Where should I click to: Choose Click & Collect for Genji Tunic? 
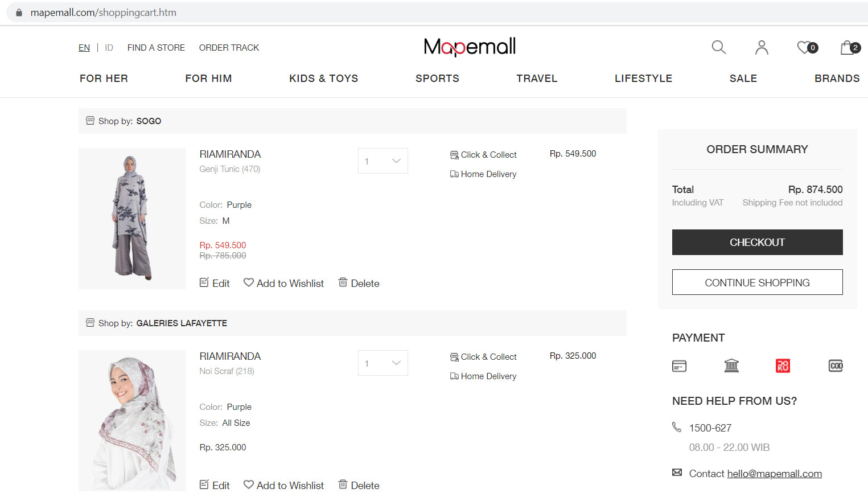tap(483, 155)
